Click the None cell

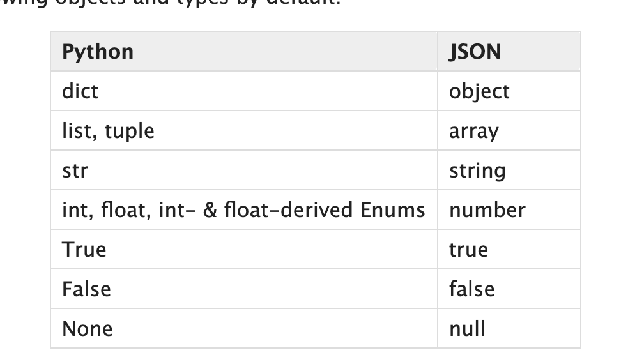[87, 328]
